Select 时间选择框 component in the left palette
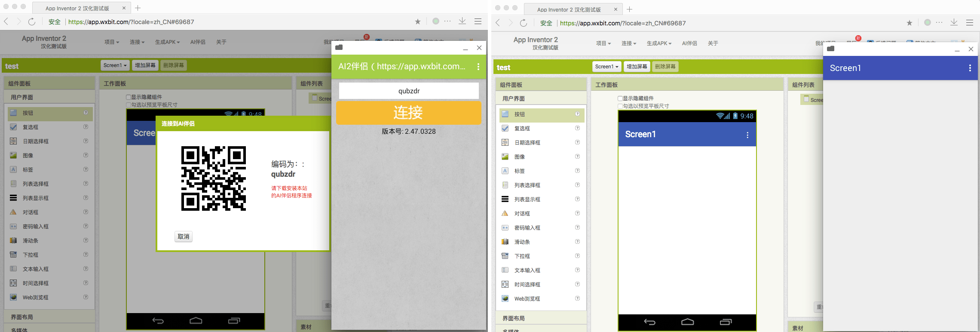 [49, 283]
